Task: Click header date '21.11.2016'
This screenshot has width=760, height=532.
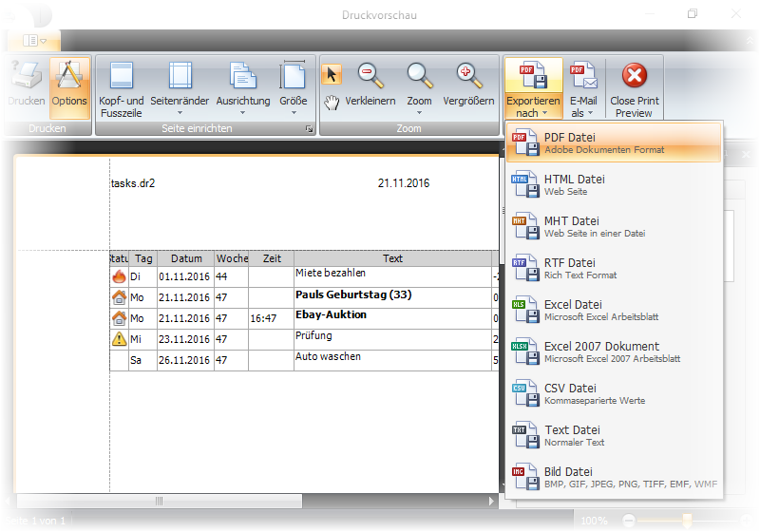Action: 404,183
